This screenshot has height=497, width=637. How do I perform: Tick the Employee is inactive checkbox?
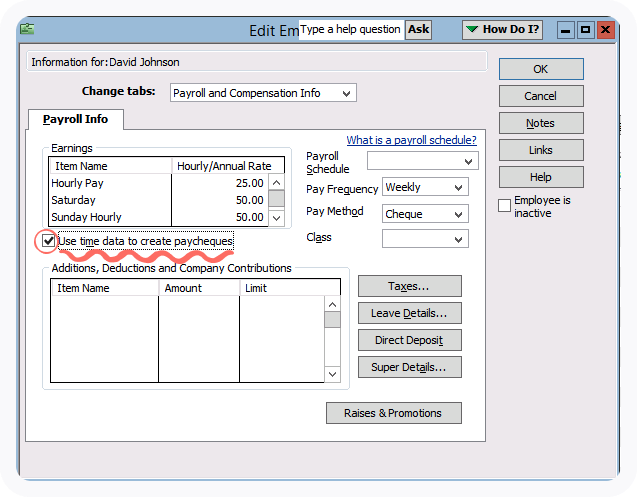[504, 206]
